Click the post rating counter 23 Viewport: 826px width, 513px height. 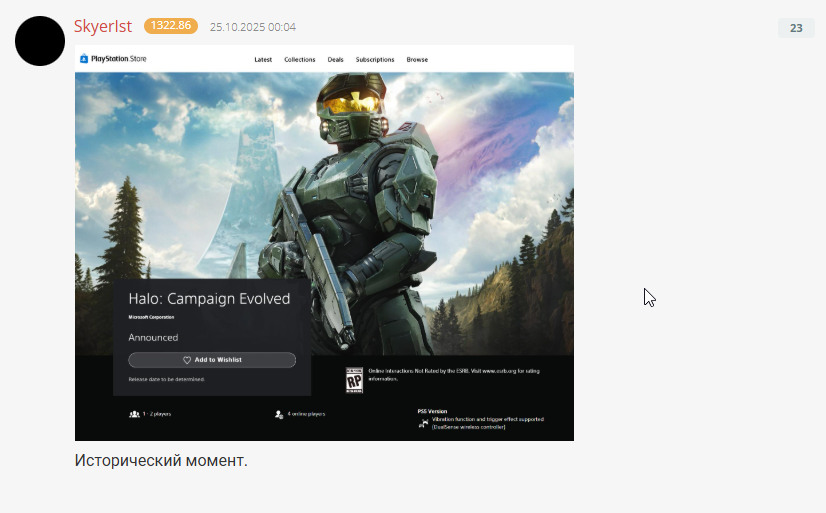[x=796, y=28]
